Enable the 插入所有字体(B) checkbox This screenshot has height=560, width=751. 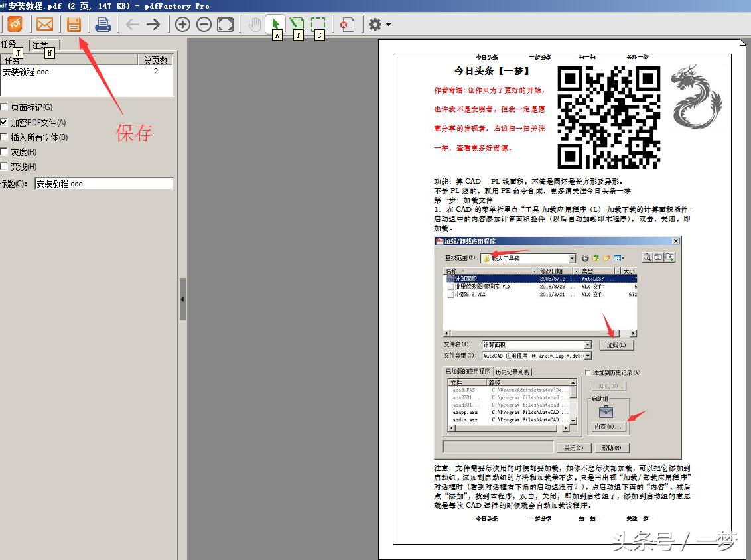(3, 137)
